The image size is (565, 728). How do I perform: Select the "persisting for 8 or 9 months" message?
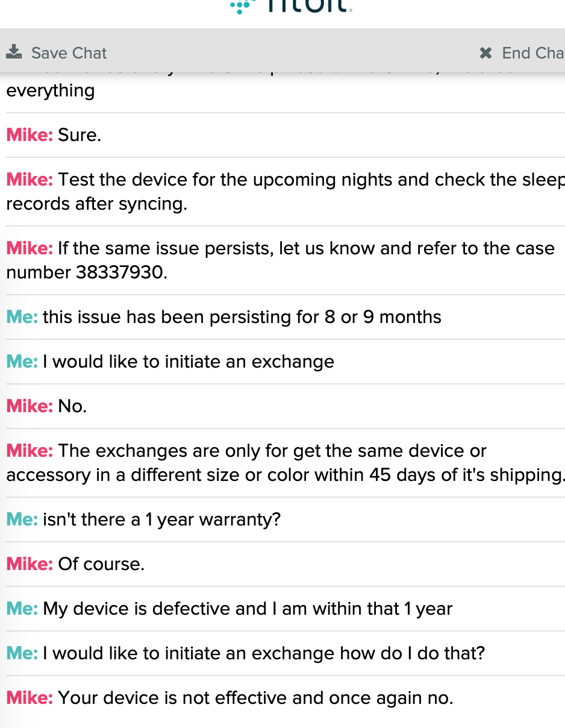tap(241, 317)
